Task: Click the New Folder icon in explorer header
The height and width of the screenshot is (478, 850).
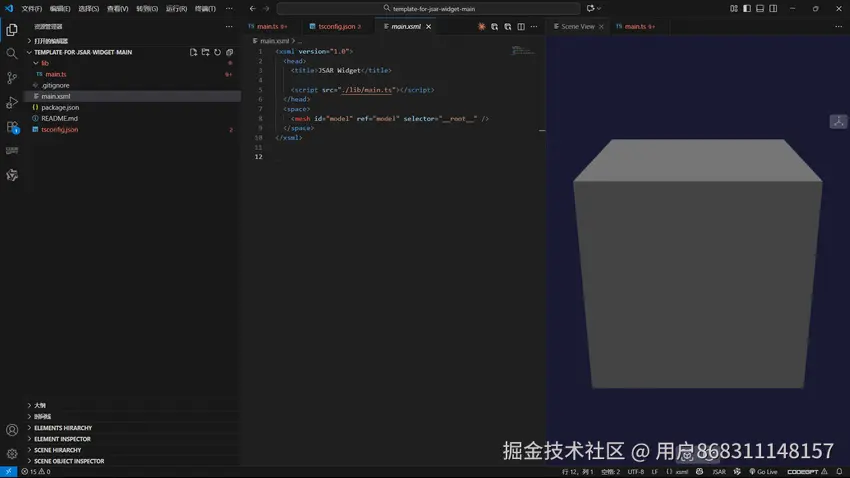Action: 205,52
